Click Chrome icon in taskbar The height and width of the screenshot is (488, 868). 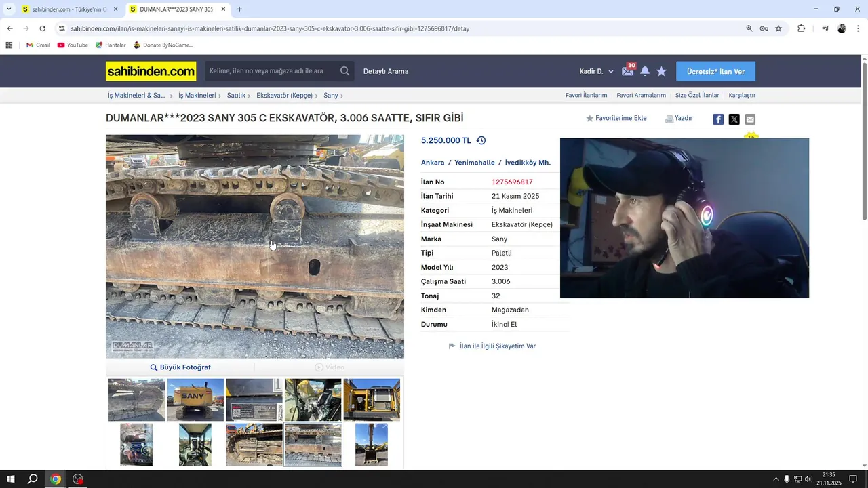pos(56,479)
